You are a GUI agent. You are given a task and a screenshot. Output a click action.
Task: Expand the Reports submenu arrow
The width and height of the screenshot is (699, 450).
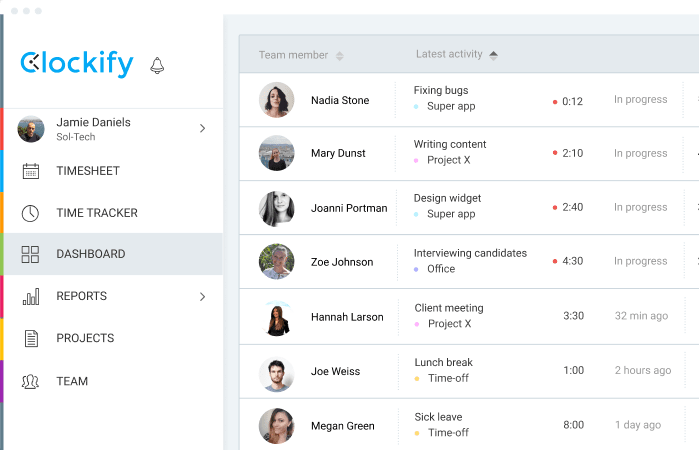click(202, 297)
